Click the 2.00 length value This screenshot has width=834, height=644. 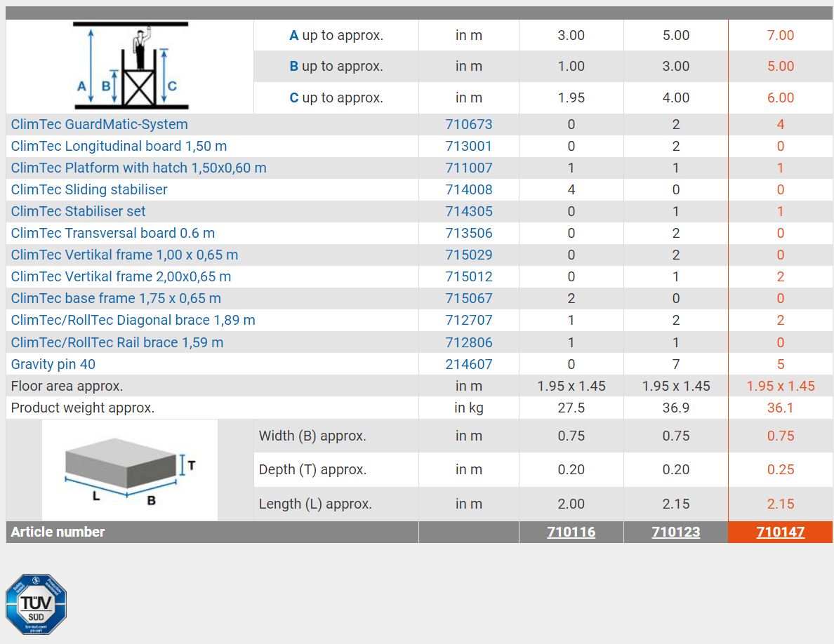571,504
